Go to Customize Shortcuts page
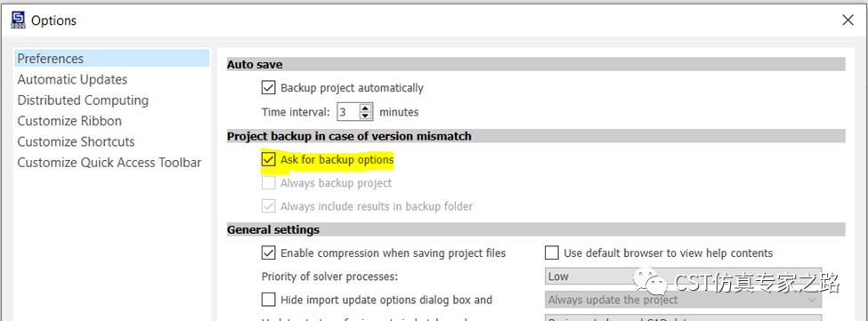This screenshot has height=321, width=868. [76, 142]
